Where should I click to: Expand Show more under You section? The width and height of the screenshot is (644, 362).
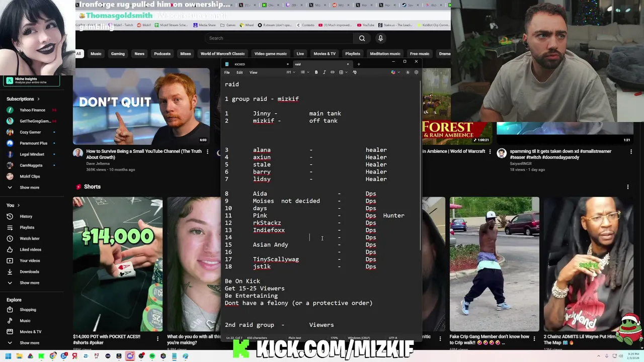29,283
